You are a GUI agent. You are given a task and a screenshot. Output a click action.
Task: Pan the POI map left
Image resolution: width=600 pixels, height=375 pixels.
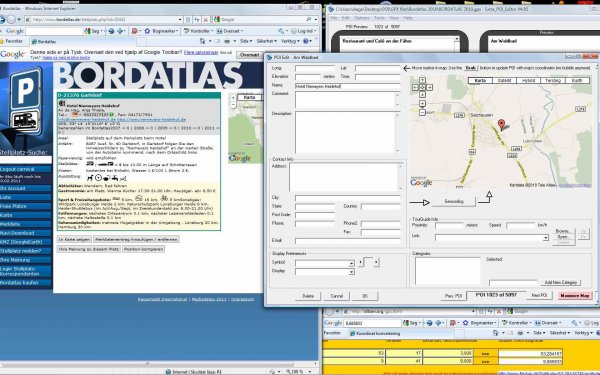(416, 88)
